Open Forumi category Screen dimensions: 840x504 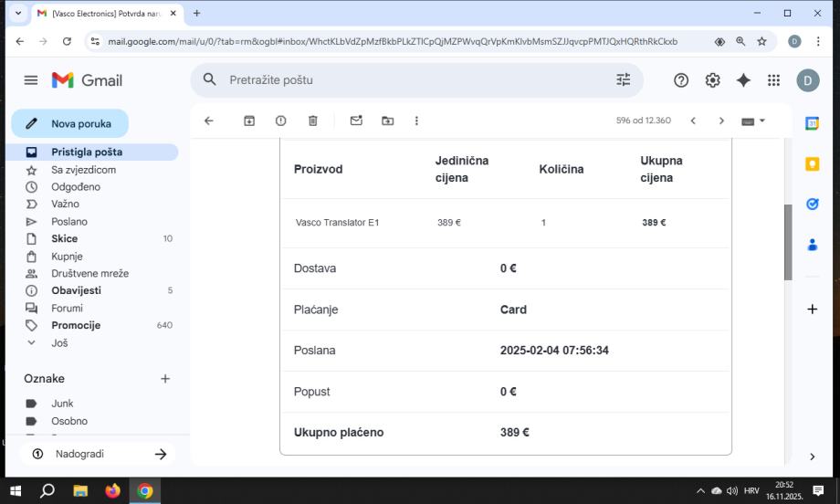point(94,309)
